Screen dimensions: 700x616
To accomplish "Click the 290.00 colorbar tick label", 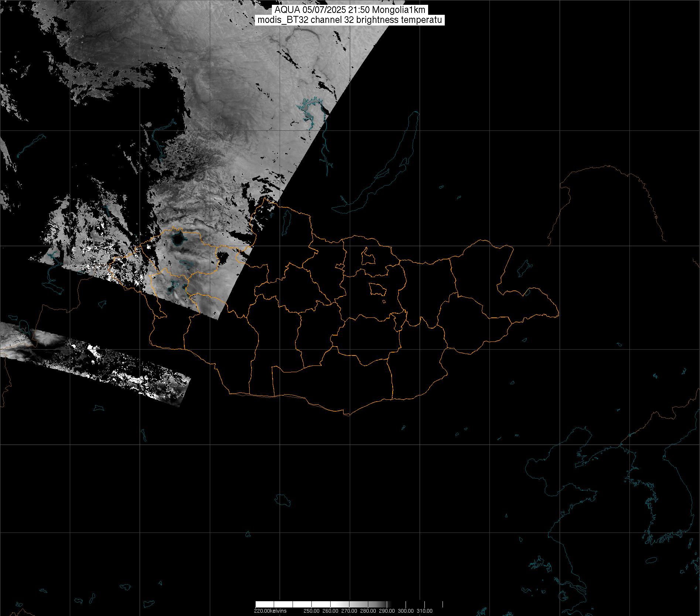I will pyautogui.click(x=387, y=611).
